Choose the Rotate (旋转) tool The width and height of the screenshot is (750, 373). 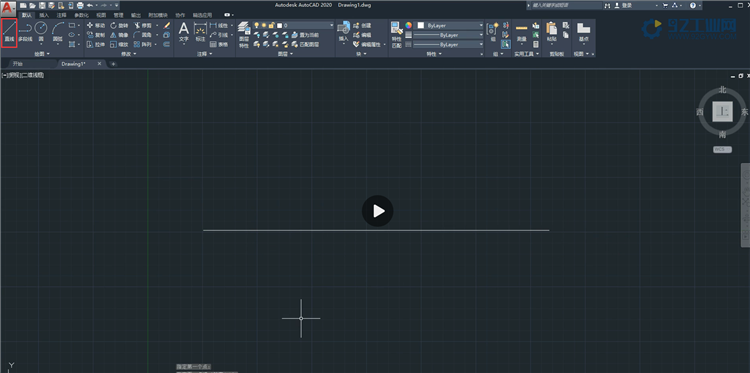coord(119,25)
